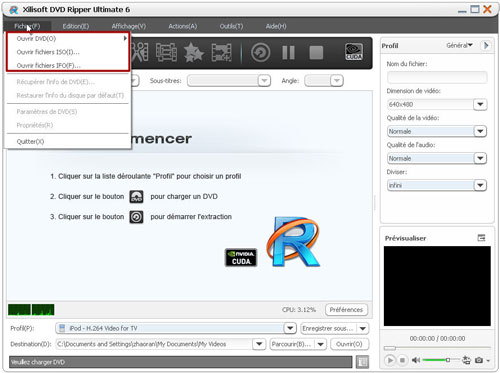Click the black preview video area
Screen dimensions: 500x373
click(437, 286)
